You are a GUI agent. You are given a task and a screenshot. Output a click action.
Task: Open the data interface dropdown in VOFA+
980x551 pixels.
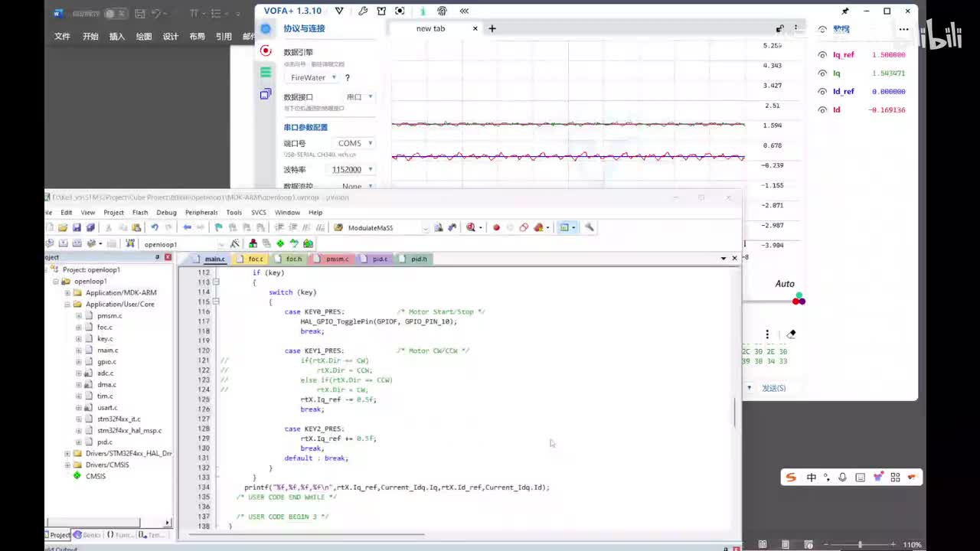click(359, 97)
